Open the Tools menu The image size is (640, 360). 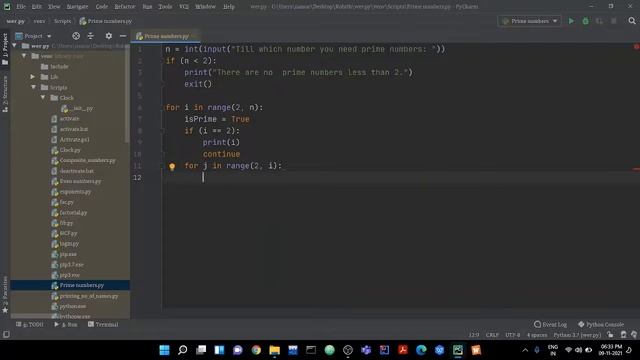coord(165,7)
